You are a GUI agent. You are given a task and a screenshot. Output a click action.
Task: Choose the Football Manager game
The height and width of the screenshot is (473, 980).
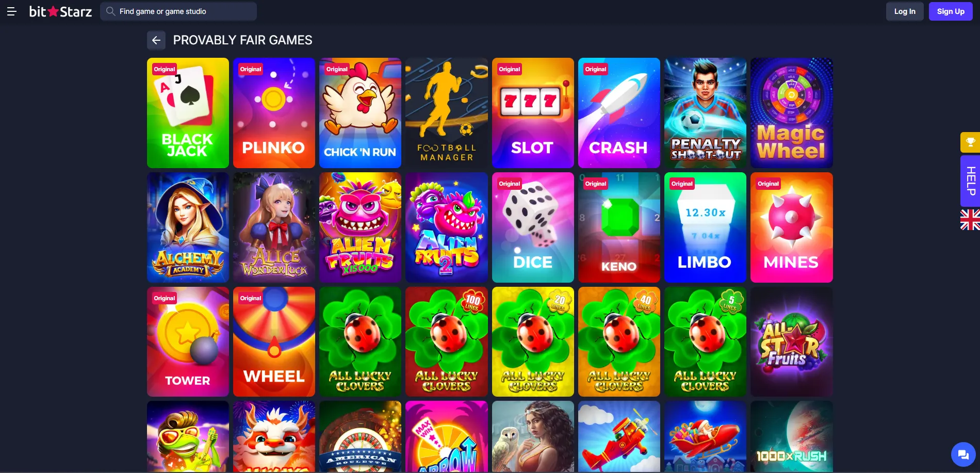coord(447,113)
